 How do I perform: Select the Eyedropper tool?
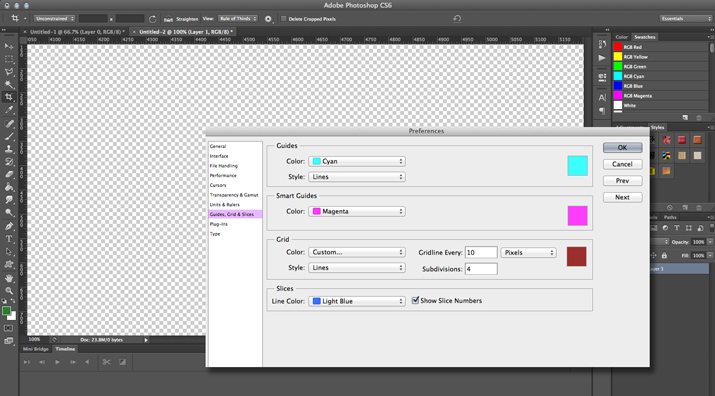coord(9,110)
